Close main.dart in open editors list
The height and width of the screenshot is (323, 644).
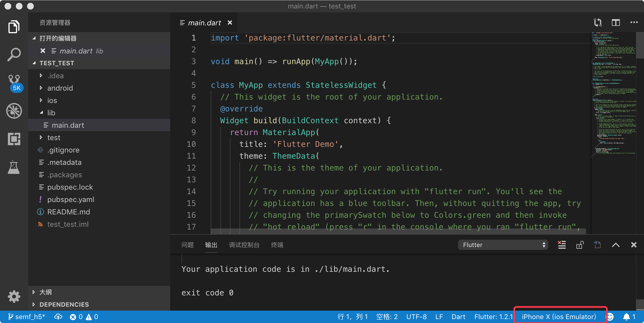(x=43, y=51)
